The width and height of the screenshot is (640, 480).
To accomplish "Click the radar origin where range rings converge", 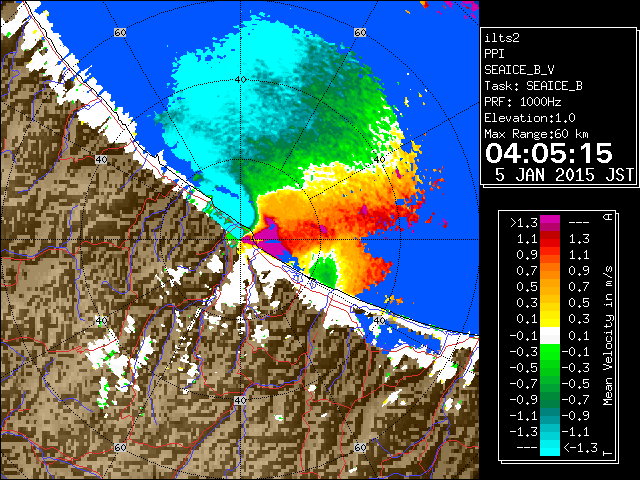I will [x=240, y=240].
